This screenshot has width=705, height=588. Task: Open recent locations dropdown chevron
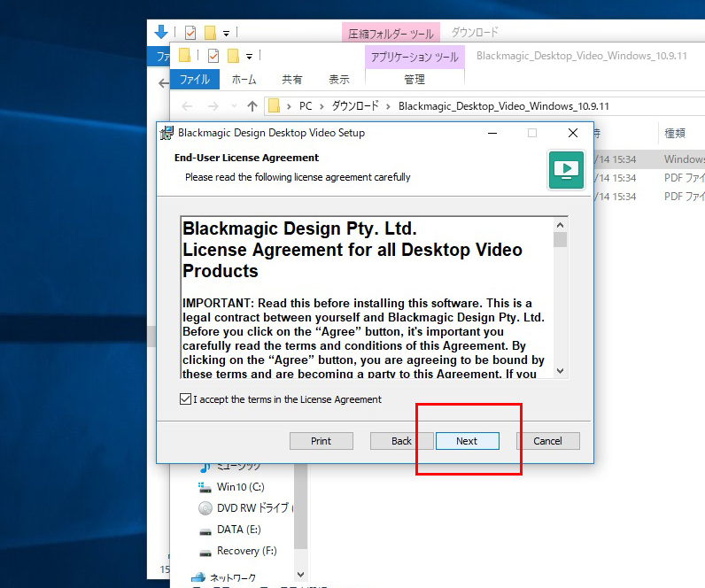(x=234, y=106)
